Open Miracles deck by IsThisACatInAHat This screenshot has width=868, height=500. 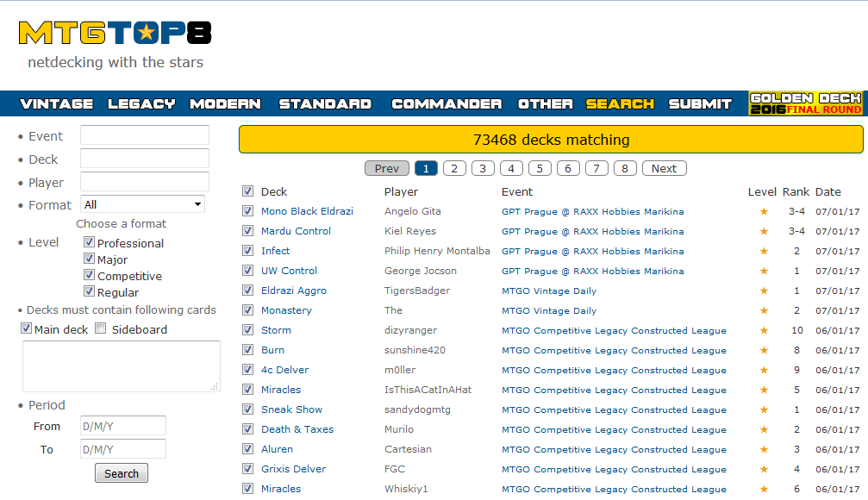point(281,390)
